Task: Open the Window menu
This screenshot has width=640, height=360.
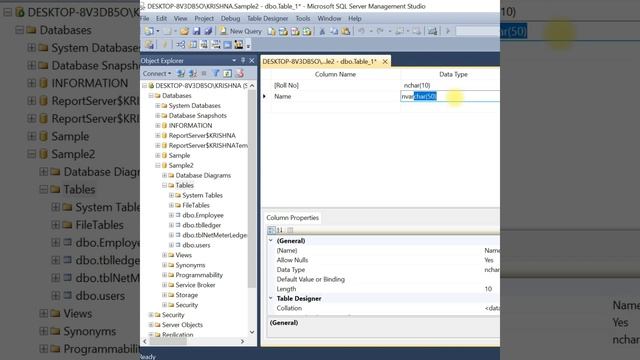Action: point(329,18)
